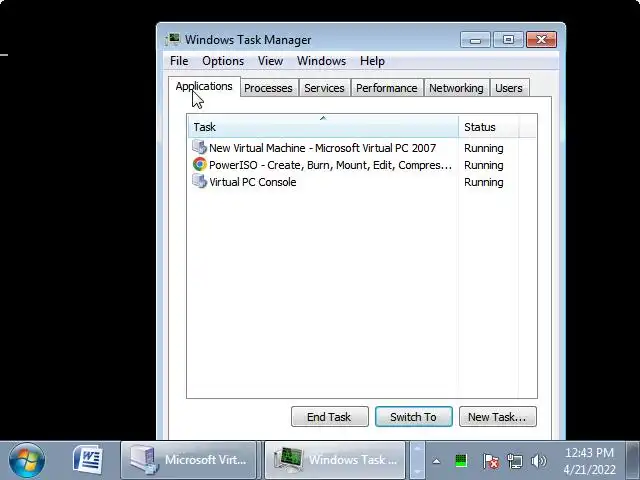Viewport: 640px width, 480px height.
Task: Click the New Task... button
Action: pos(498,416)
